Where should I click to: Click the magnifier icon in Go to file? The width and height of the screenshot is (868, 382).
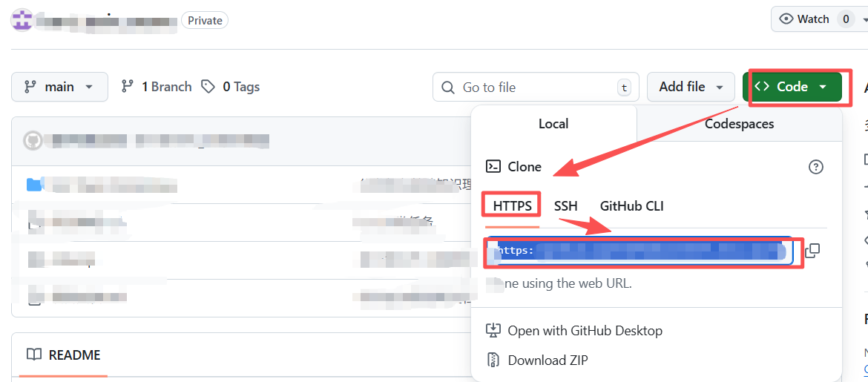click(x=448, y=88)
